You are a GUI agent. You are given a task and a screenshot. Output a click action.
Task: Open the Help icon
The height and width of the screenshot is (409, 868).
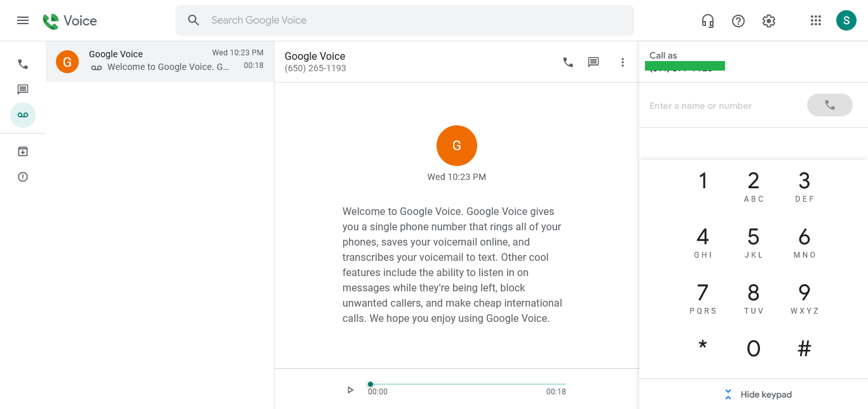(x=738, y=21)
